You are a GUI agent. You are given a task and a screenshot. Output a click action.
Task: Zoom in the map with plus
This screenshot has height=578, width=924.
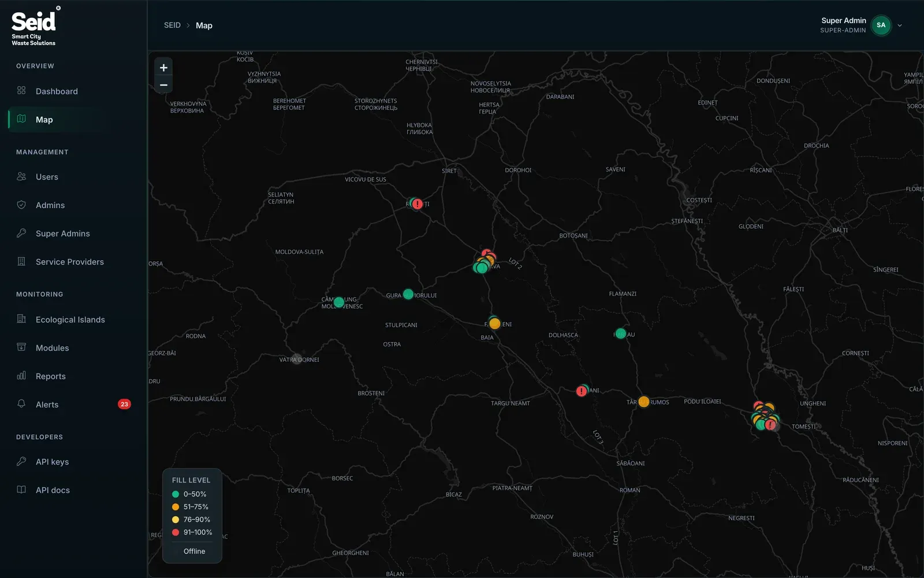163,68
